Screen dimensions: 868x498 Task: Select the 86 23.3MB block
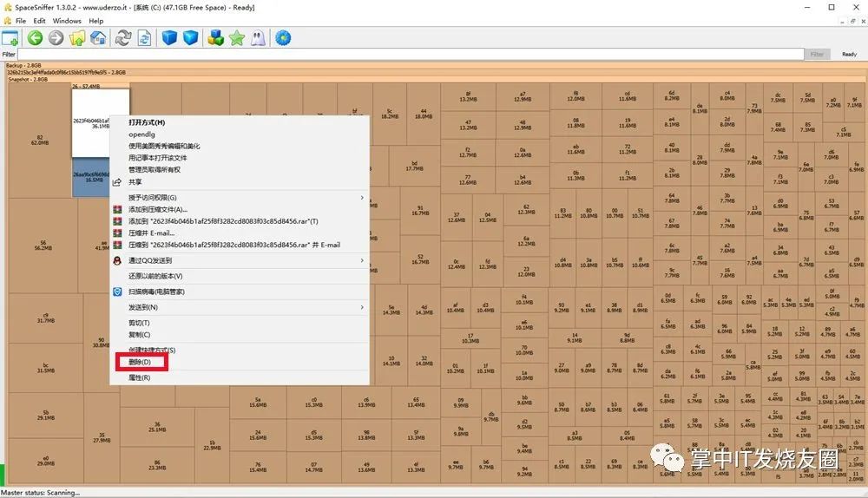[x=157, y=465]
